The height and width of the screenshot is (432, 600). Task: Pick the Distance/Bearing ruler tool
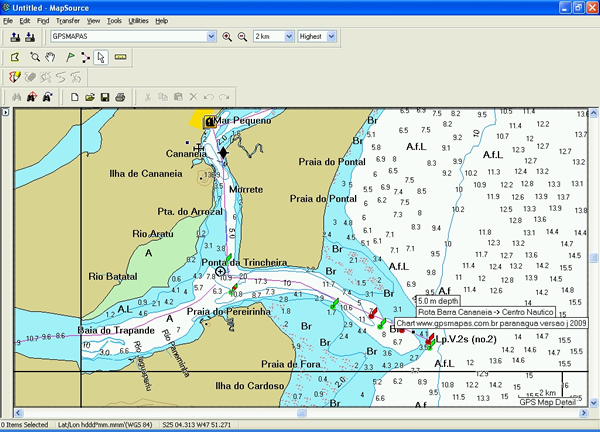pos(121,57)
